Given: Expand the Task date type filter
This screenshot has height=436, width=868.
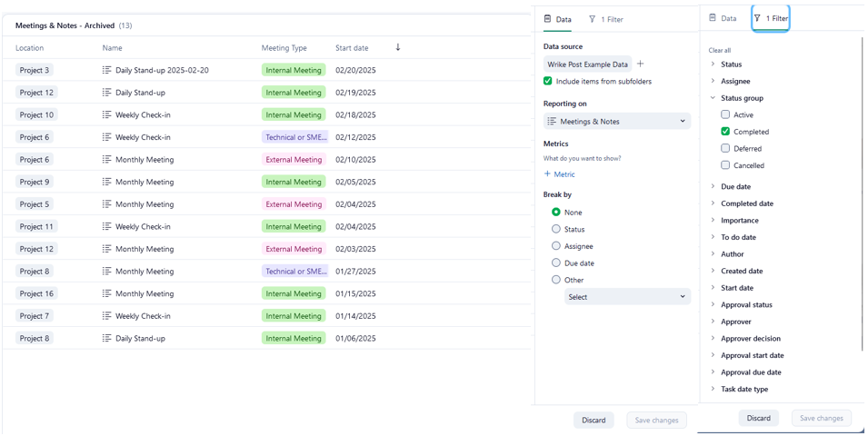Looking at the screenshot, I should coord(713,389).
